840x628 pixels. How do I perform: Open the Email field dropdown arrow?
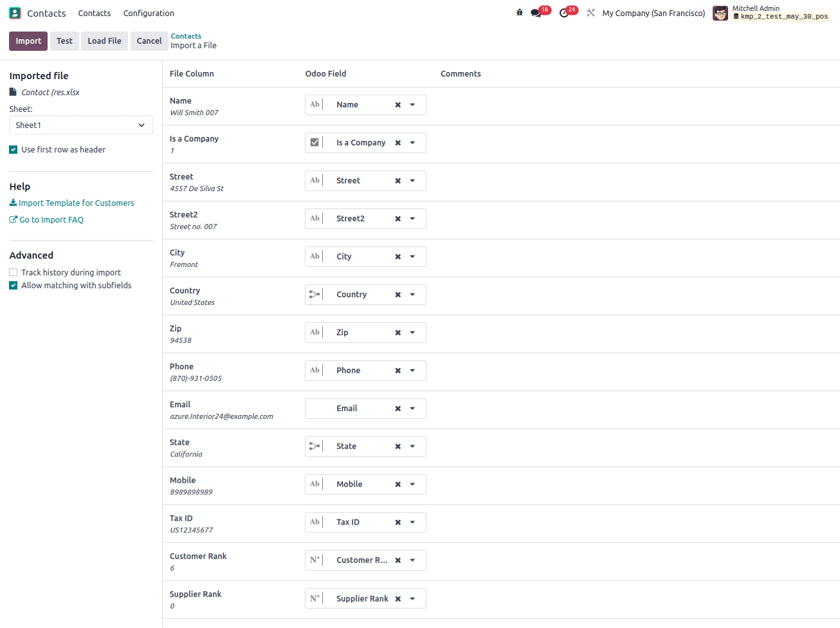coord(412,409)
